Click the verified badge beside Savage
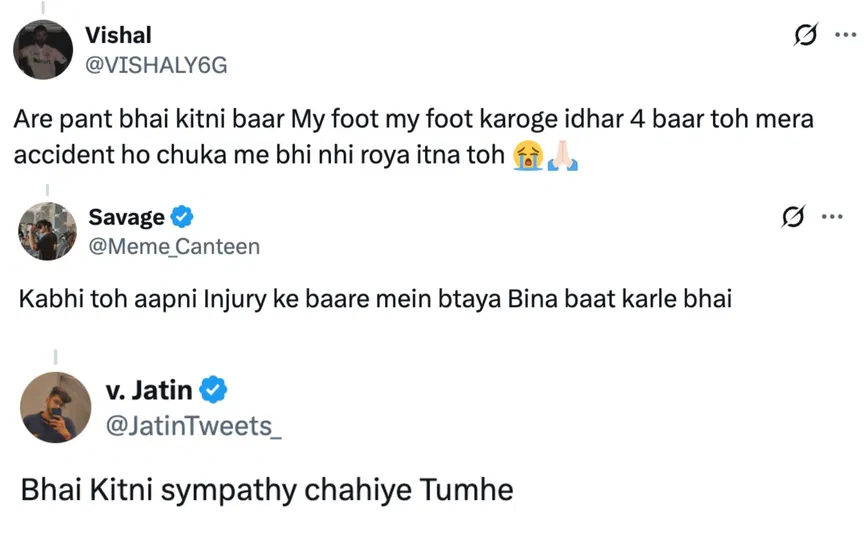The width and height of the screenshot is (864, 540). 182,217
